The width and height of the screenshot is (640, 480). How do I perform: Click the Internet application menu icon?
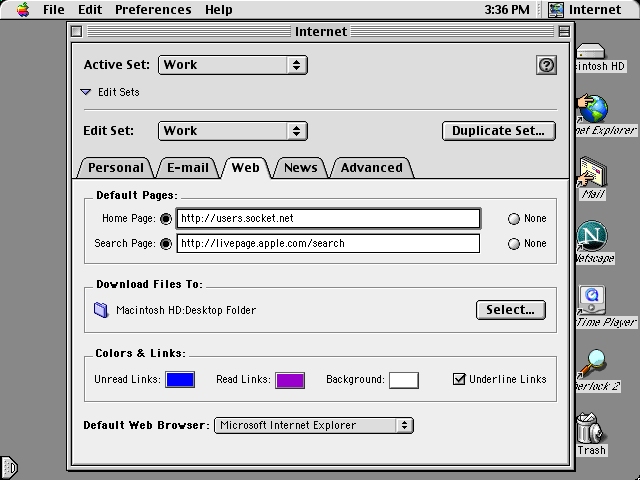pyautogui.click(x=556, y=9)
